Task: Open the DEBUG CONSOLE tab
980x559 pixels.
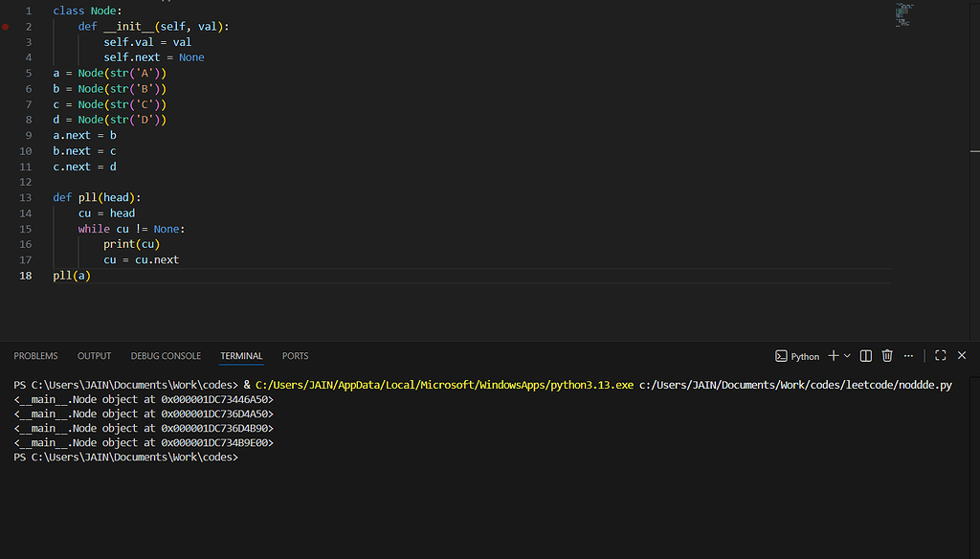Action: (166, 356)
